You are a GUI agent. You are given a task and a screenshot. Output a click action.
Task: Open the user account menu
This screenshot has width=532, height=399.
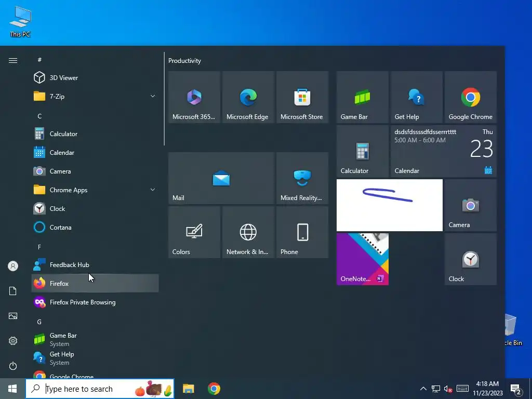click(13, 266)
